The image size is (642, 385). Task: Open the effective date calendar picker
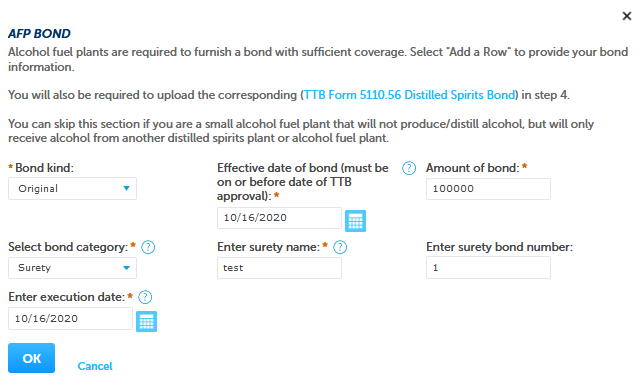pyautogui.click(x=355, y=221)
